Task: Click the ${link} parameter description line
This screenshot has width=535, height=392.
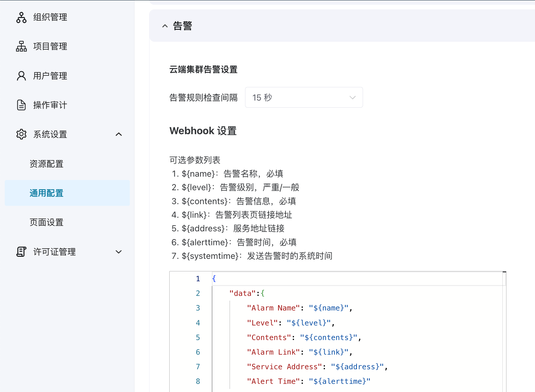Action: pos(232,215)
